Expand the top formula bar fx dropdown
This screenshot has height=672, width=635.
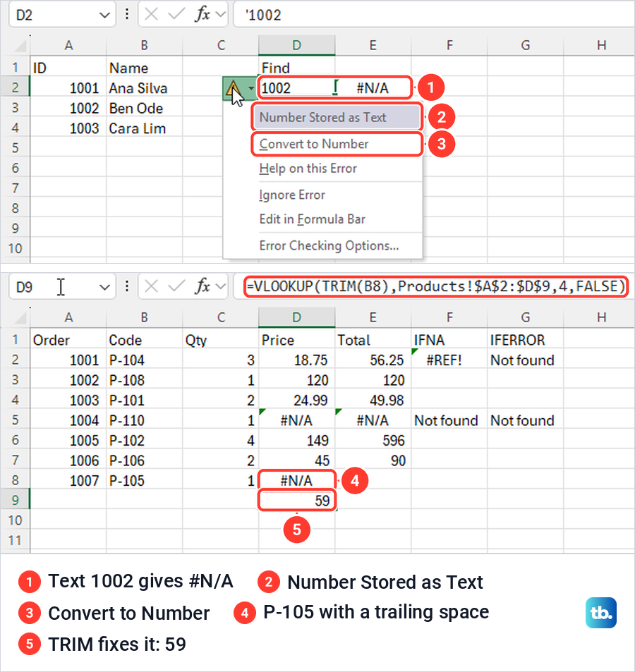click(221, 15)
